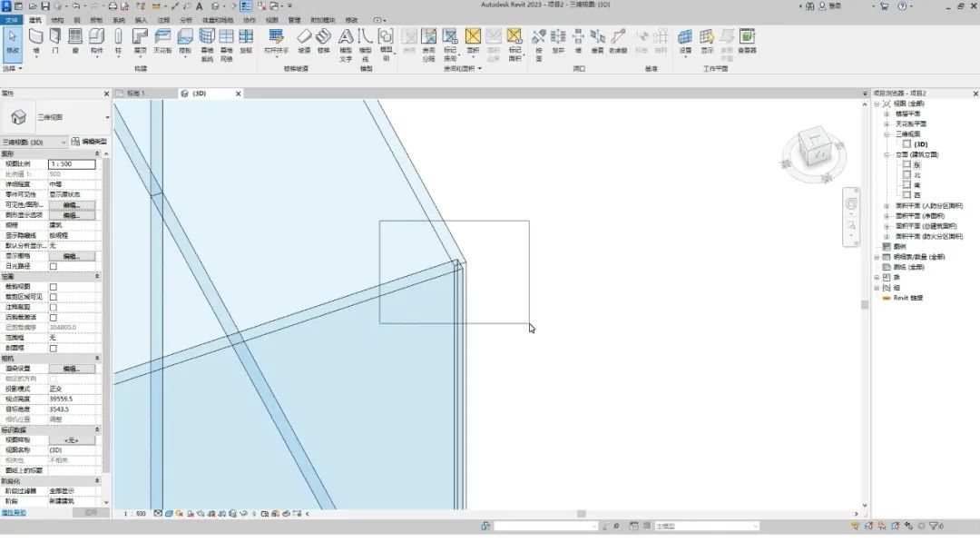Viewport: 980px width, 552px height.
Task: Check the Section Box (剖面框) checkbox
Action: [x=54, y=349]
